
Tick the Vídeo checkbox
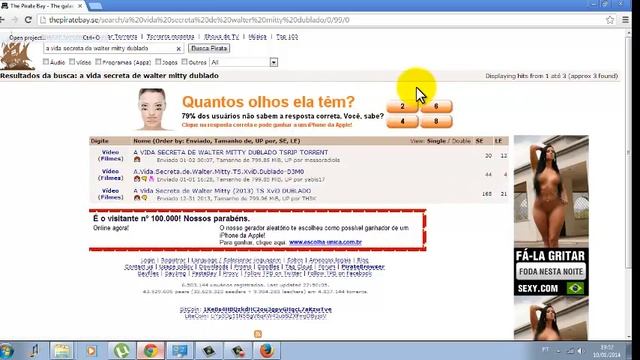click(72, 62)
